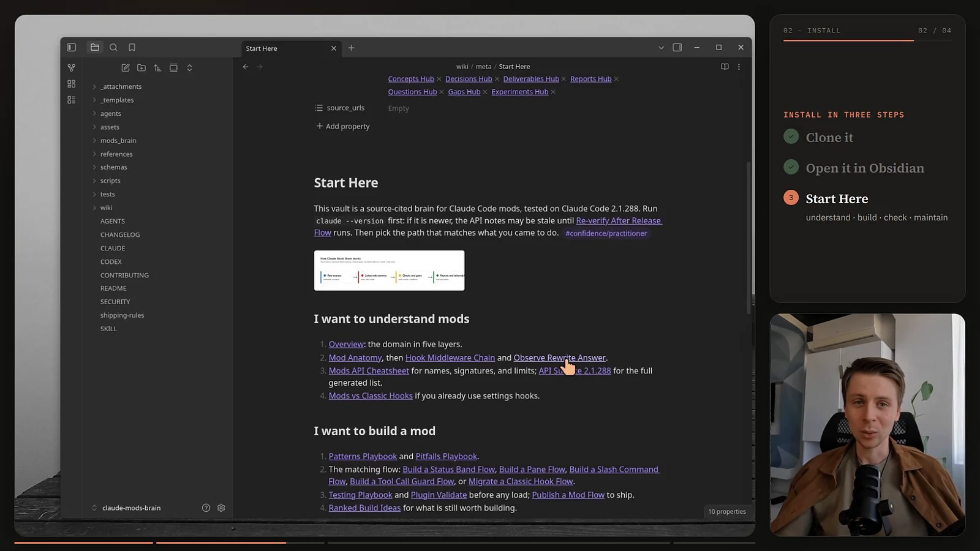Open vault help icon
This screenshot has height=551, width=980.
click(x=206, y=508)
